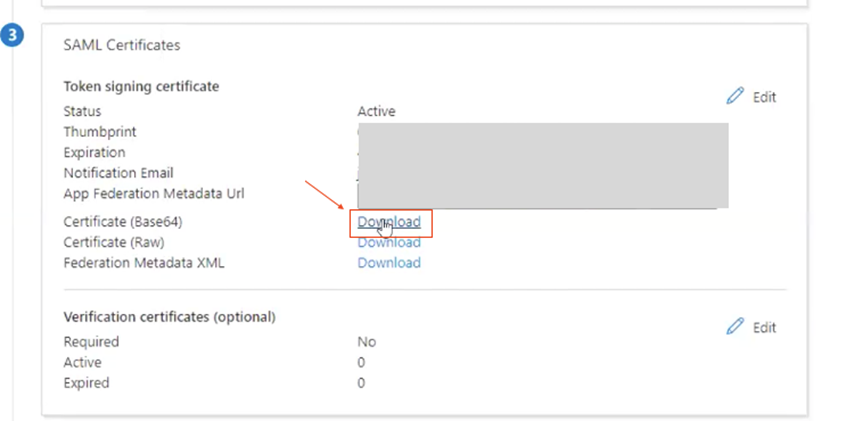Click the 0 value next to Expired

pos(361,383)
